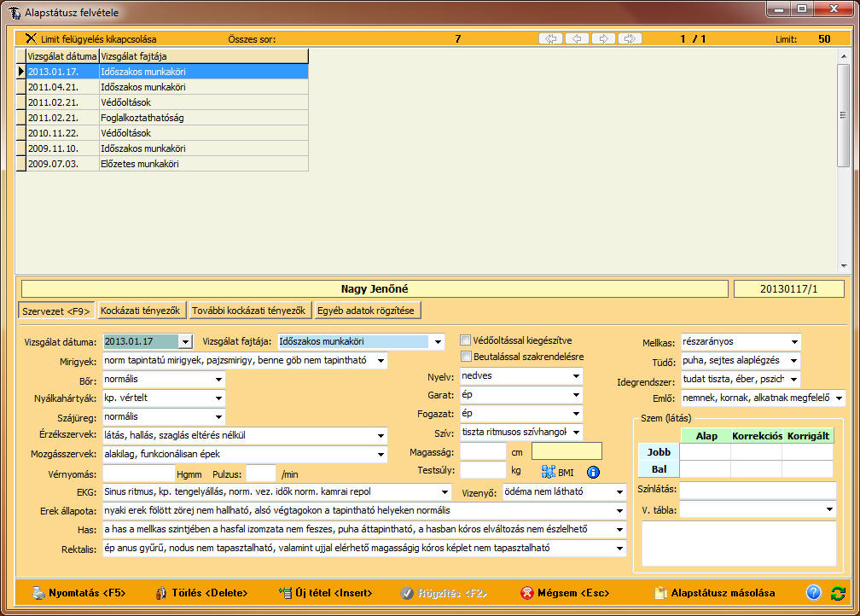Click the Bal eye Korrigált cell
The image size is (860, 616).
click(807, 469)
